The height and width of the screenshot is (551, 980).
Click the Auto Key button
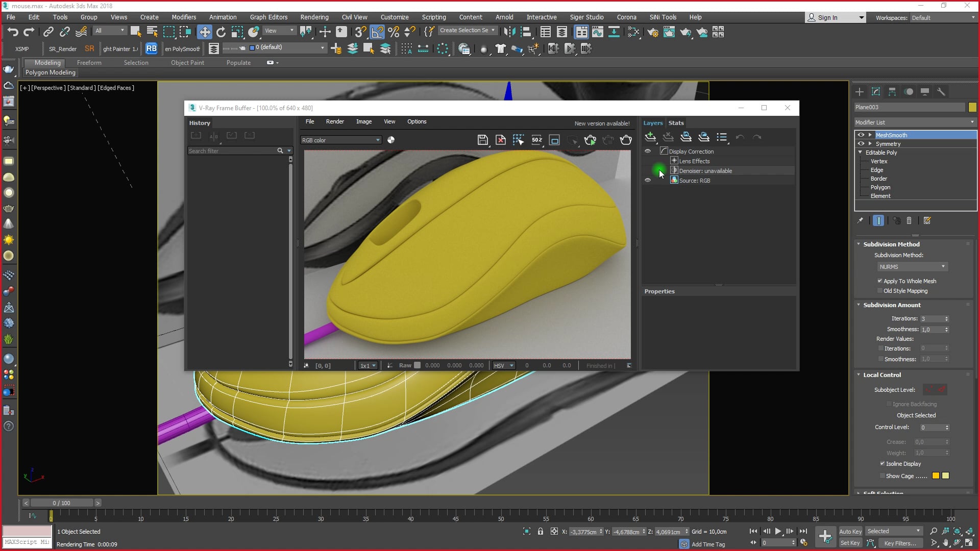(x=850, y=532)
